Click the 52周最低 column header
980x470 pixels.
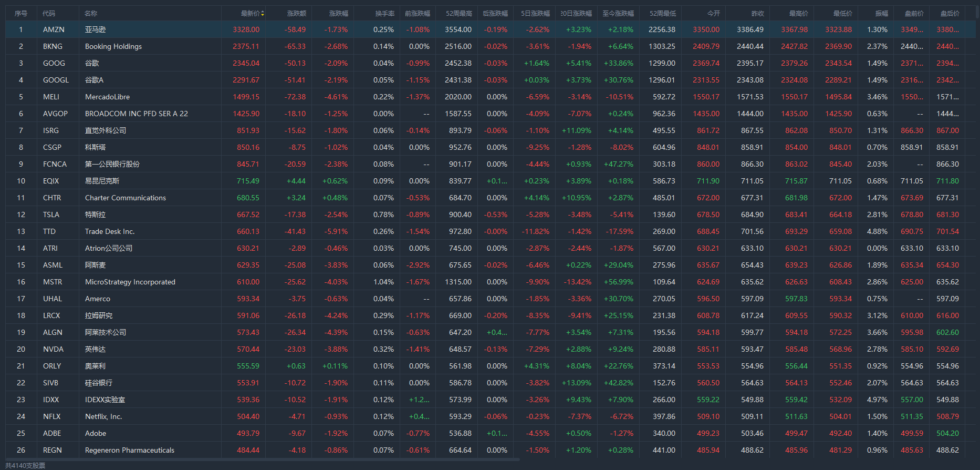tap(663, 14)
